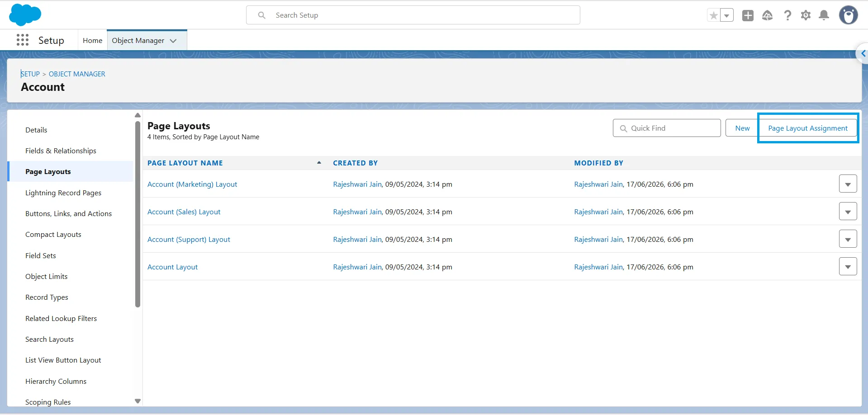
Task: Open the App Launcher grid icon
Action: coord(23,40)
